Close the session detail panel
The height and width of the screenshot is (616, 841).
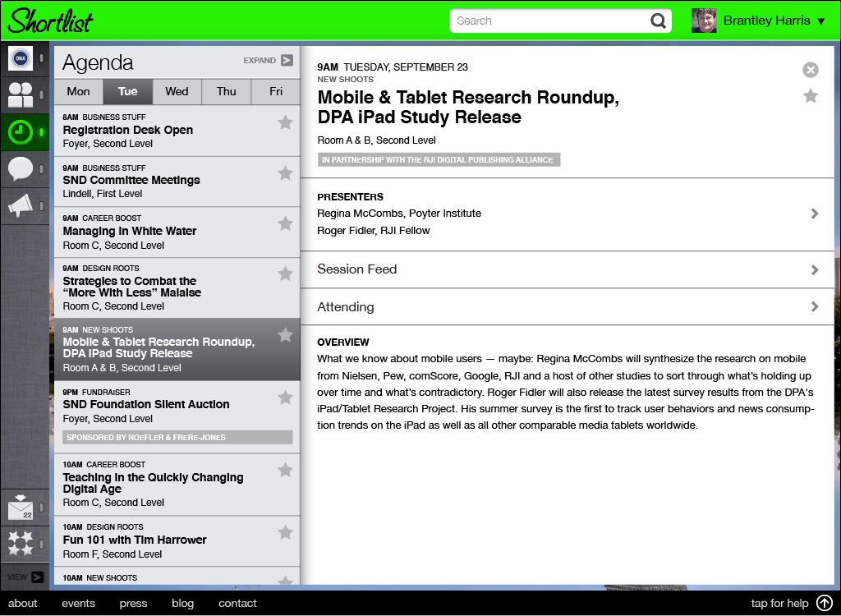(811, 70)
